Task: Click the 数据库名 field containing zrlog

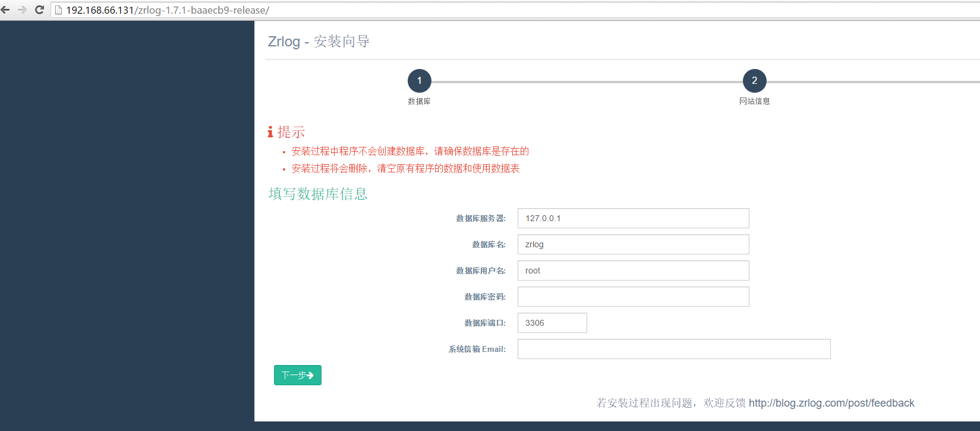Action: pos(633,244)
